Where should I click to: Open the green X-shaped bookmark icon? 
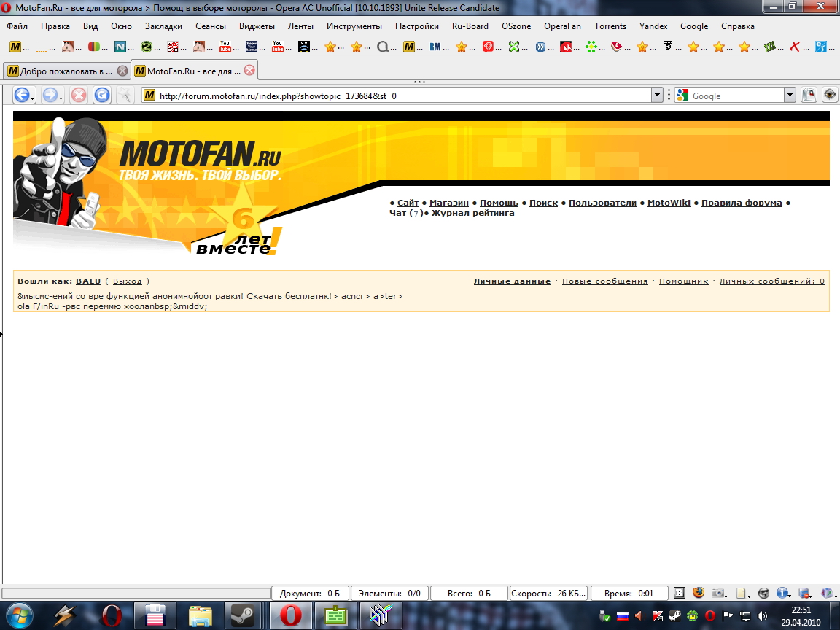click(514, 47)
